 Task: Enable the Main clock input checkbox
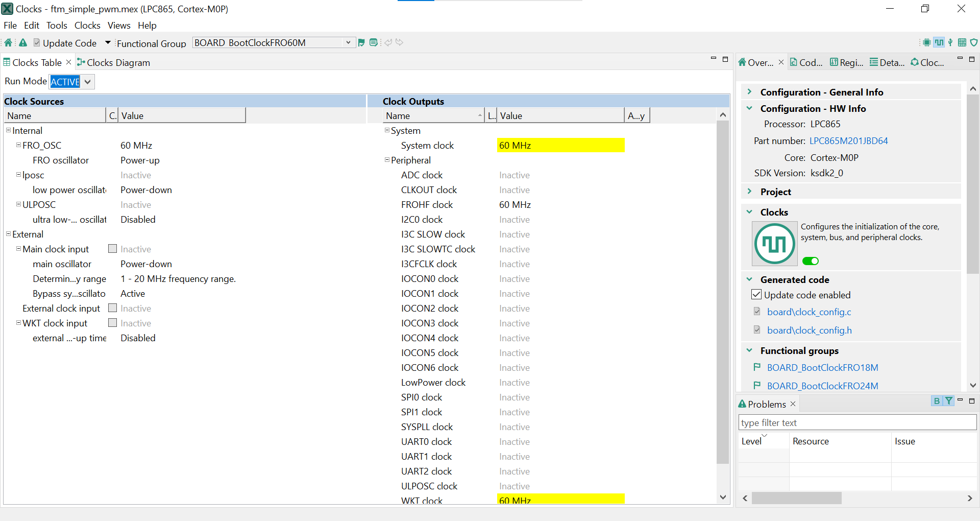pyautogui.click(x=113, y=249)
